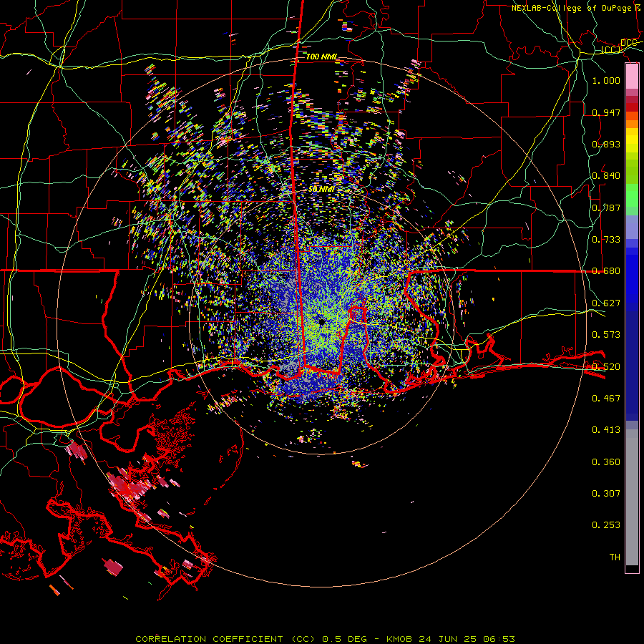
Task: Click the 0.627 scale value
Action: (x=606, y=303)
